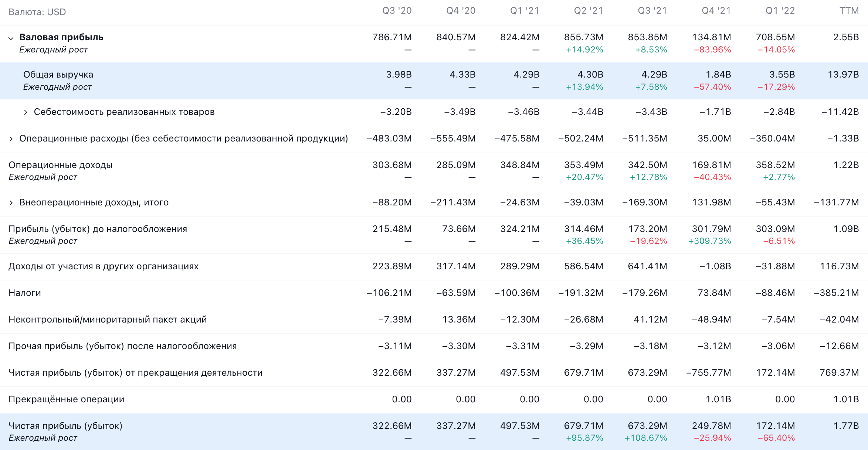This screenshot has width=868, height=450.
Task: Click the Операционные доходы label
Action: pos(61,165)
